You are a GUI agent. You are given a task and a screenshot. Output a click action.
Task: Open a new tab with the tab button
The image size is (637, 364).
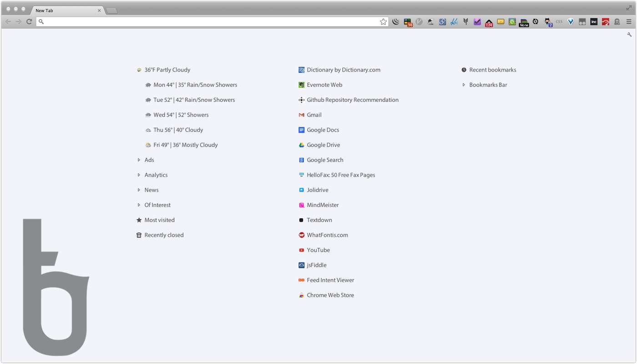112,10
